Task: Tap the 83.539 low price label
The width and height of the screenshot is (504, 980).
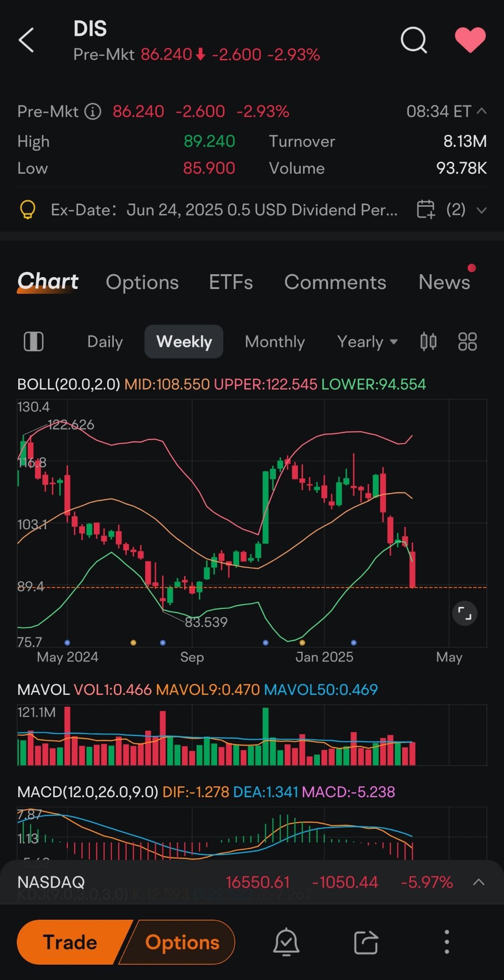Action: [206, 622]
